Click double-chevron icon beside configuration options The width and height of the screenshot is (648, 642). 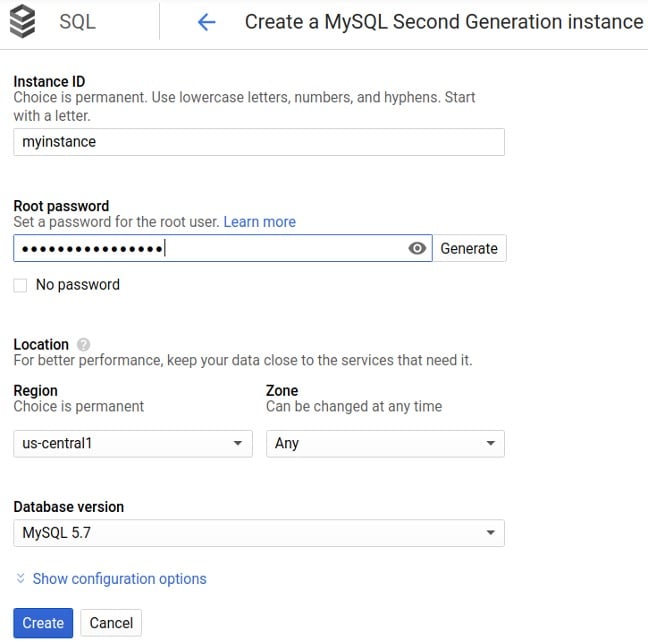pos(21,579)
